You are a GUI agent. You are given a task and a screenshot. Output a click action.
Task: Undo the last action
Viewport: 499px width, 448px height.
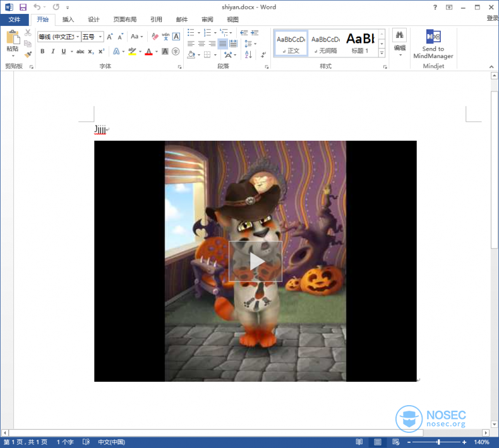37,7
